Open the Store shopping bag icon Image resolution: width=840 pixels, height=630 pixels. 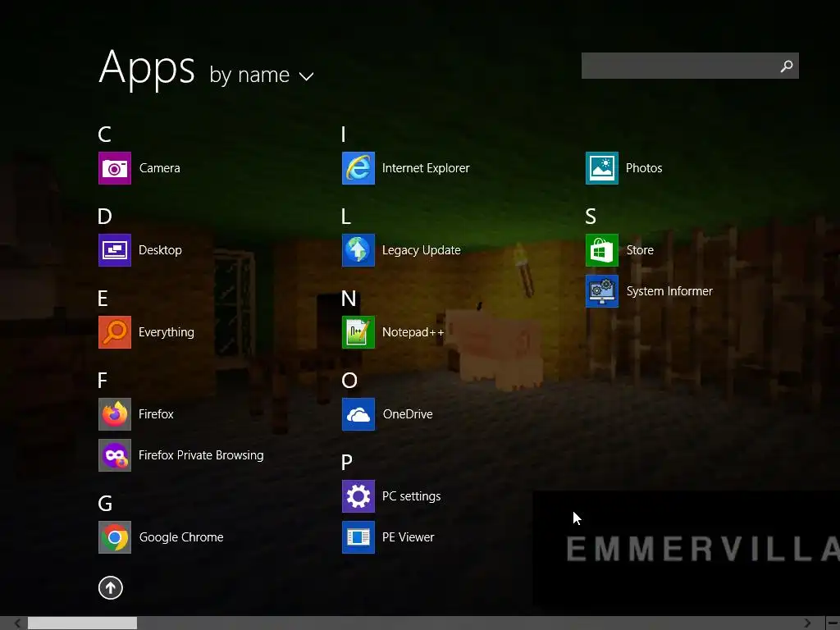(x=602, y=250)
